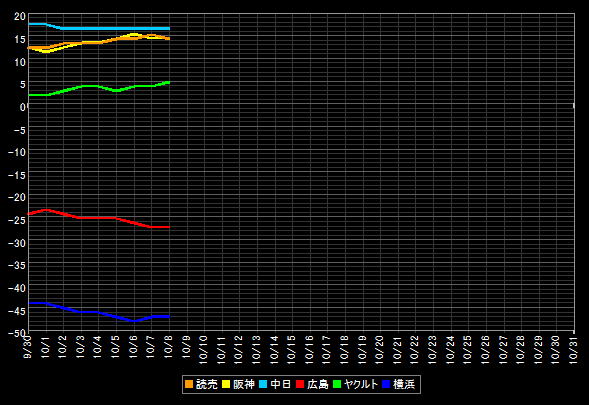Image resolution: width=589 pixels, height=405 pixels.
Task: Click the -20 value on the Y axis
Action: [17, 198]
